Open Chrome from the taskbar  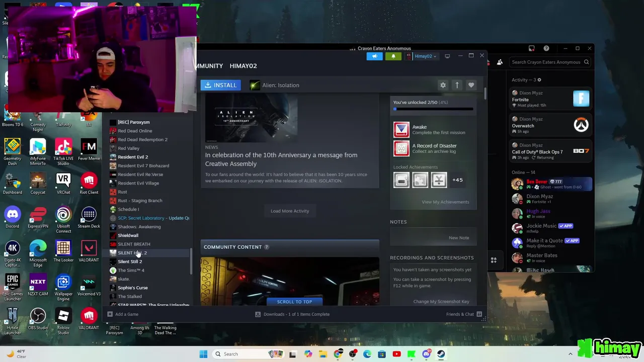coord(338,354)
